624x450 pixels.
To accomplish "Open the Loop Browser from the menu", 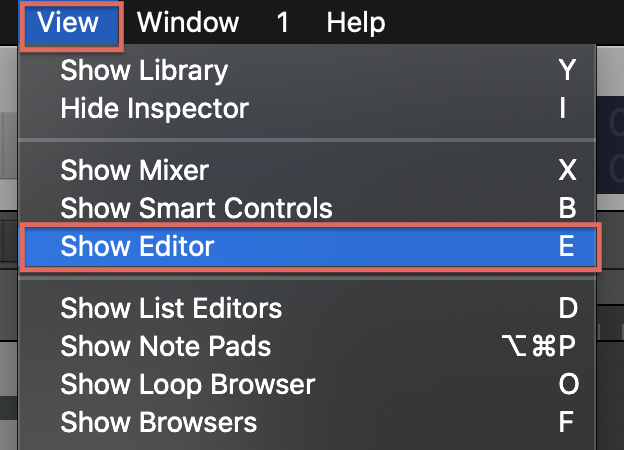I will click(x=187, y=384).
